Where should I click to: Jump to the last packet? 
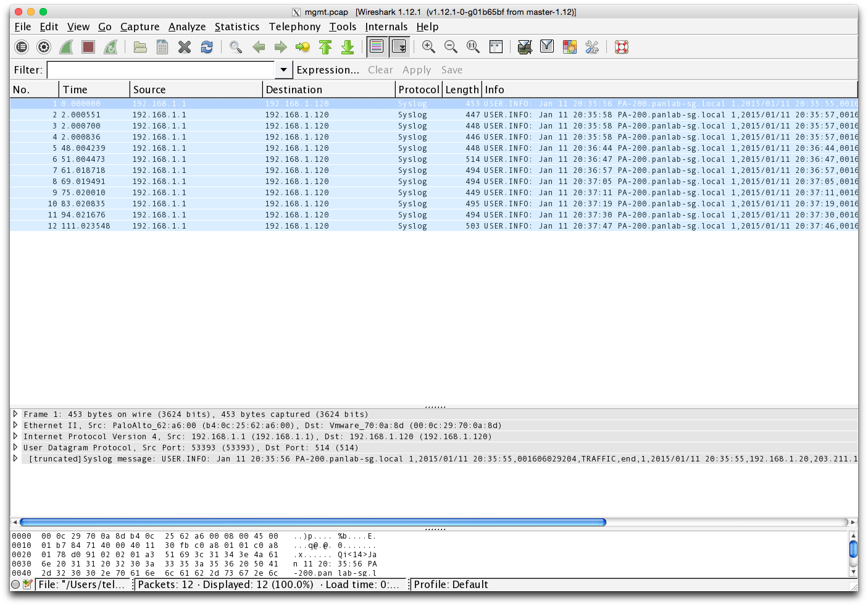click(348, 46)
